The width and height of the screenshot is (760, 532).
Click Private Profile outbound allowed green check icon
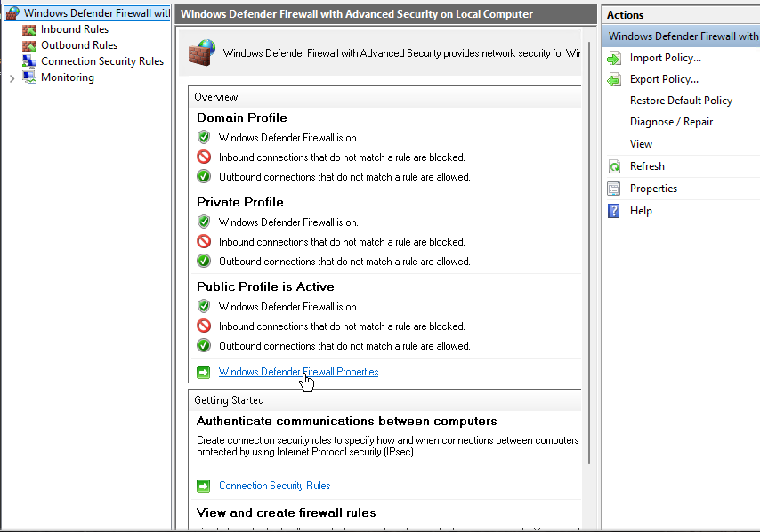(204, 261)
